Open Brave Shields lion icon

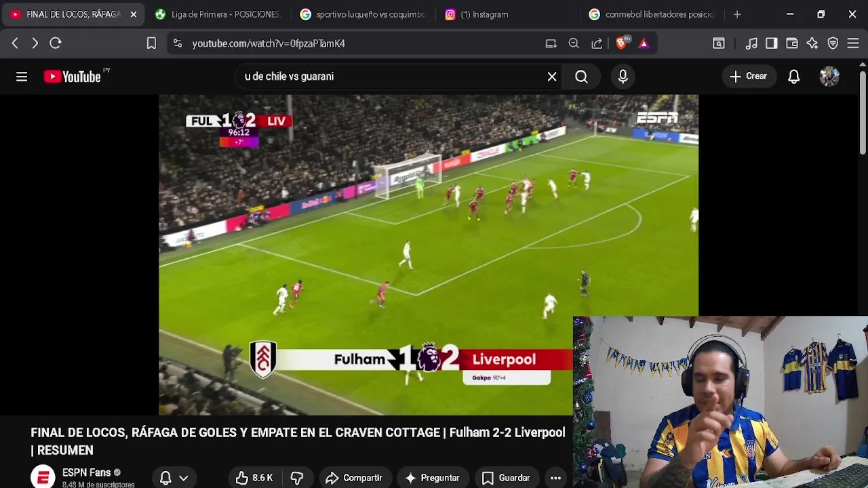[621, 43]
